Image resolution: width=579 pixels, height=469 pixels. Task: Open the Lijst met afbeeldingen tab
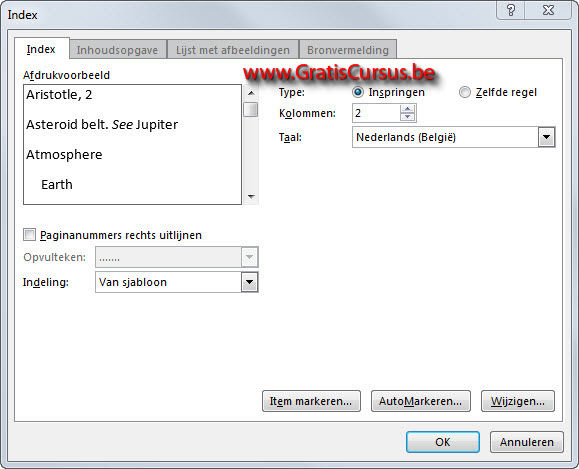click(233, 50)
